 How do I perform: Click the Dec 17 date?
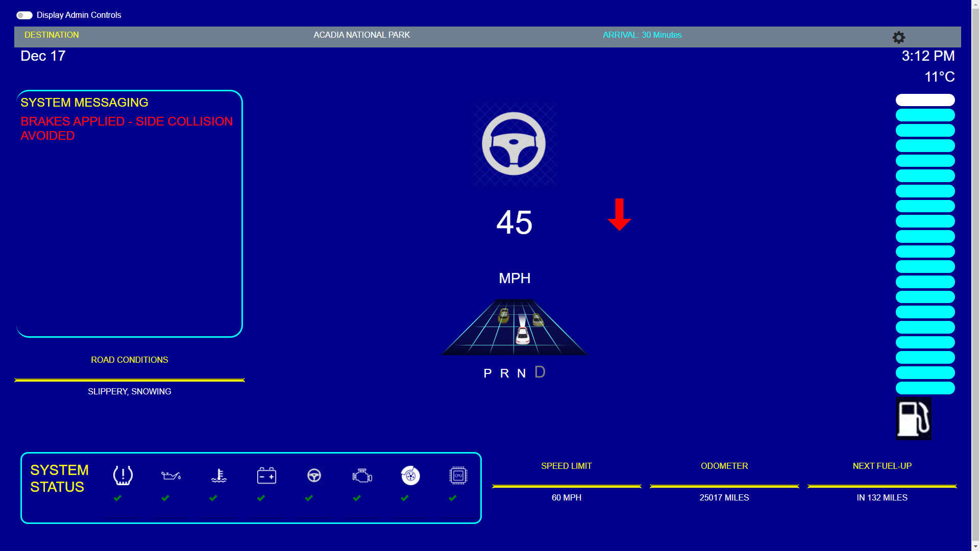pos(43,56)
